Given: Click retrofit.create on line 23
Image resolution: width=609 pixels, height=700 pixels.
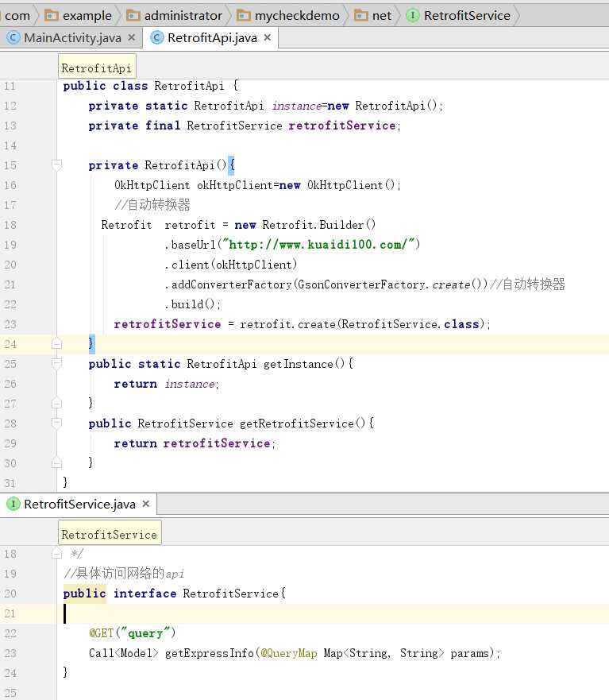Looking at the screenshot, I should tap(287, 324).
